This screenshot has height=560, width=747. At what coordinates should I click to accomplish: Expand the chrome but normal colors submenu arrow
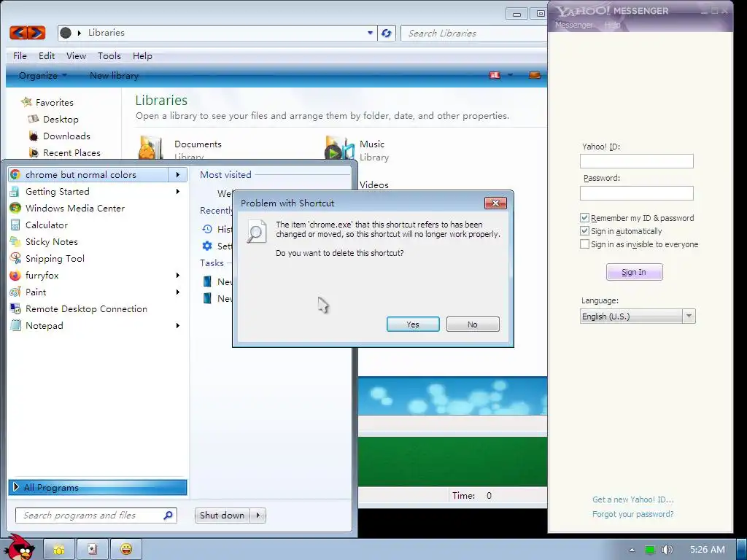pos(178,175)
